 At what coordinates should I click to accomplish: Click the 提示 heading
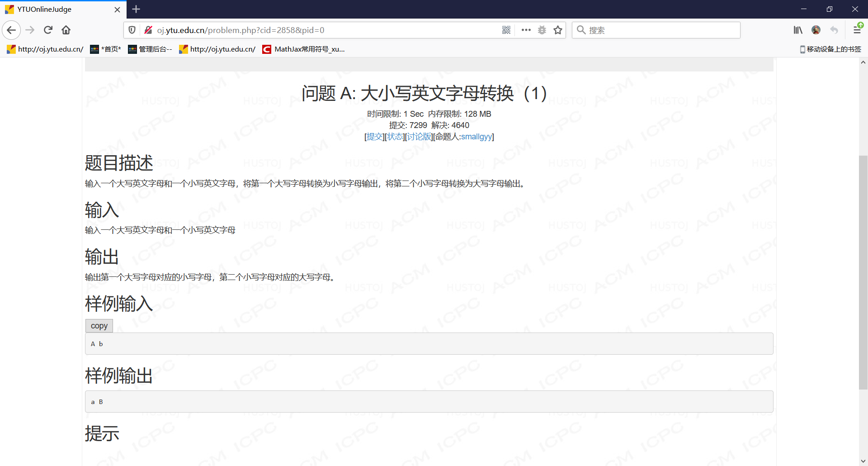102,433
